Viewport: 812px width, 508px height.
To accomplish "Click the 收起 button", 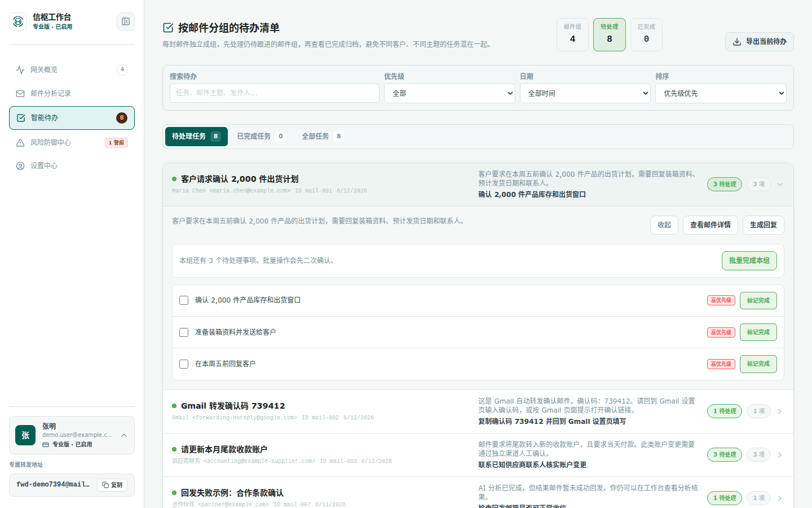I will tap(664, 225).
